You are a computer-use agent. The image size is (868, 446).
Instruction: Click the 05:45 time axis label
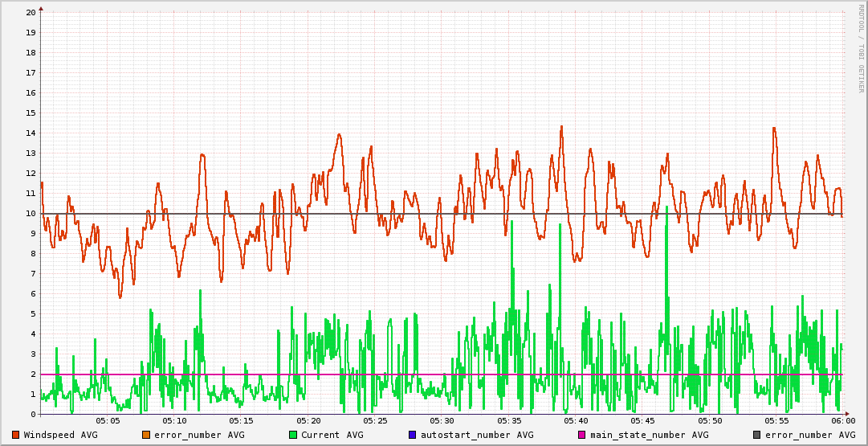642,420
